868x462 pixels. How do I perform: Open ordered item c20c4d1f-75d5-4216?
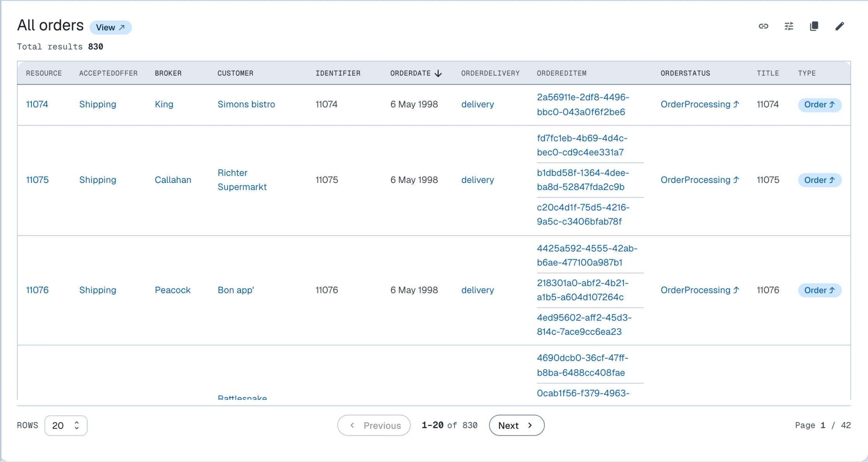coord(583,214)
